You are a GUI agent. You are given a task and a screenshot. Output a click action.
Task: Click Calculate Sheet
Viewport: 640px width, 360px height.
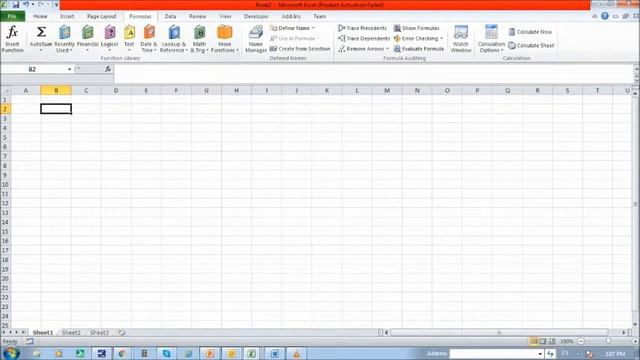pyautogui.click(x=531, y=45)
